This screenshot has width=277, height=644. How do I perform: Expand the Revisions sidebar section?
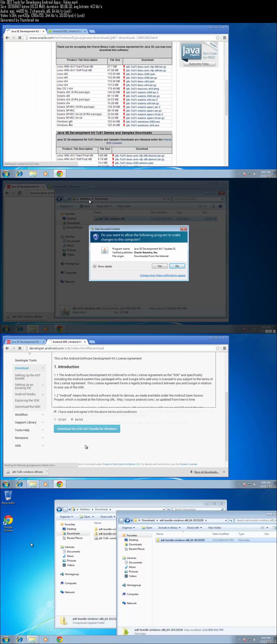point(29,438)
